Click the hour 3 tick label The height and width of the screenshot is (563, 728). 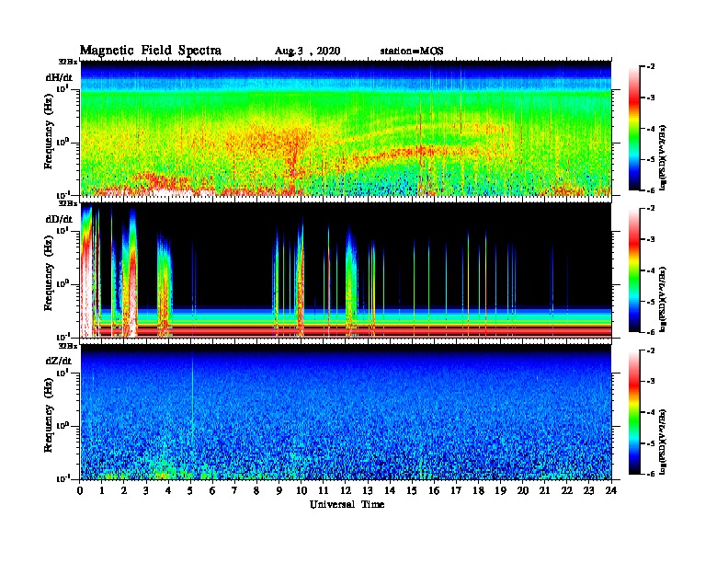[146, 490]
